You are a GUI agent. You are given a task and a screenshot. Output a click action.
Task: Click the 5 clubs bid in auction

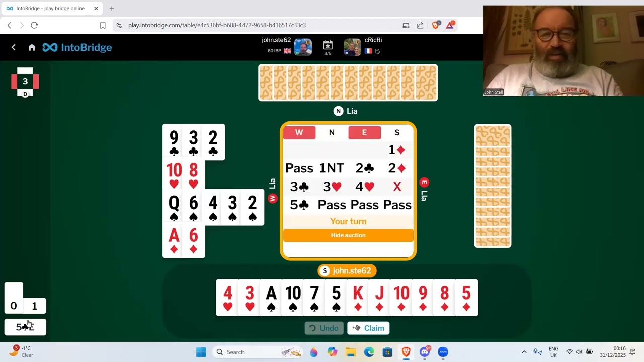point(299,205)
